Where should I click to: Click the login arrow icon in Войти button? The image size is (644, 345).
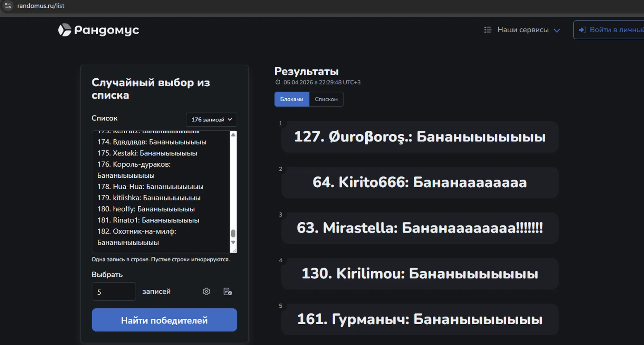point(582,30)
